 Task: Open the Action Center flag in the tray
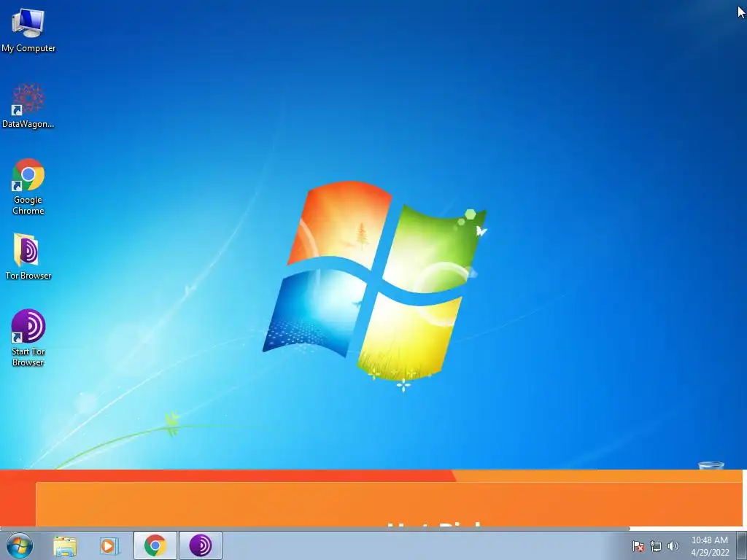click(x=638, y=546)
